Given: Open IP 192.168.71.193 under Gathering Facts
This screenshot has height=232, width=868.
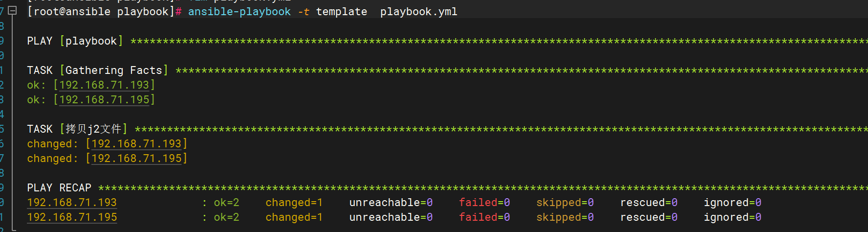Looking at the screenshot, I should tap(104, 85).
